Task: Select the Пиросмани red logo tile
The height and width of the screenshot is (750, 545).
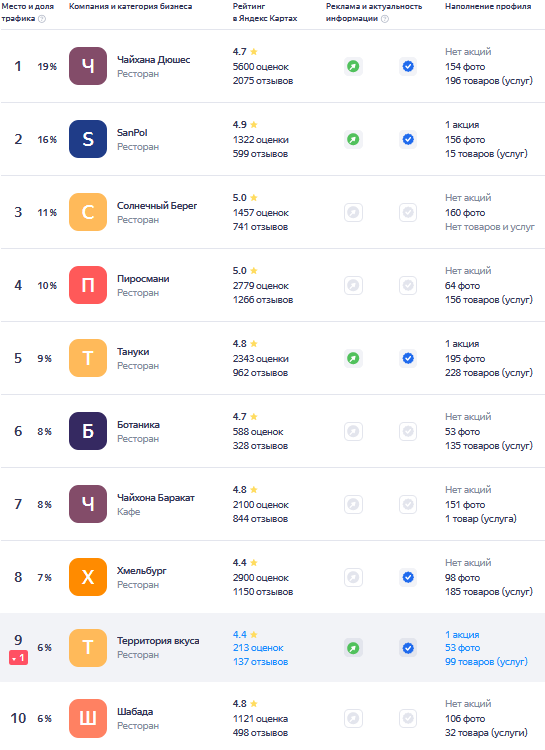Action: click(x=88, y=285)
